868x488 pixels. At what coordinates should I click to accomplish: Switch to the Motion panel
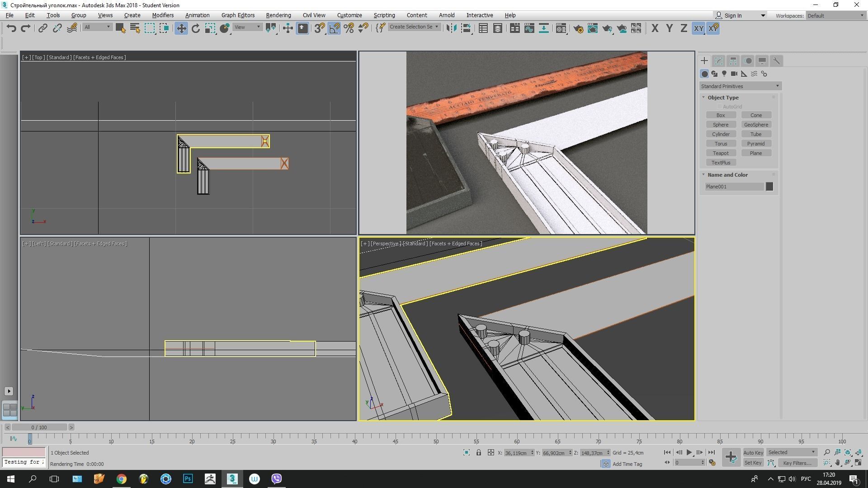pyautogui.click(x=748, y=61)
